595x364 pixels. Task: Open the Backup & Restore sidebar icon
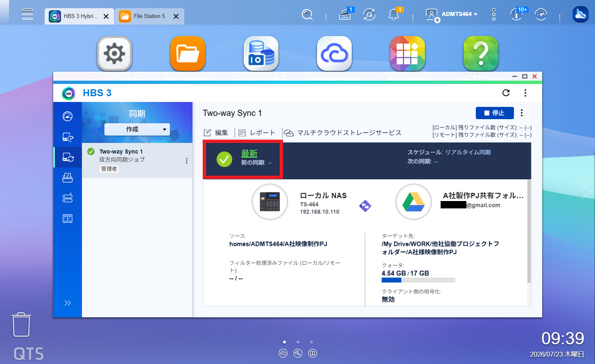pos(68,137)
